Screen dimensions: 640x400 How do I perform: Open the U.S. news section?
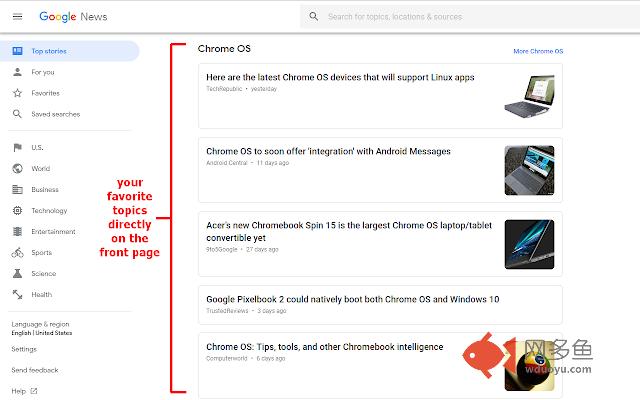coord(37,147)
